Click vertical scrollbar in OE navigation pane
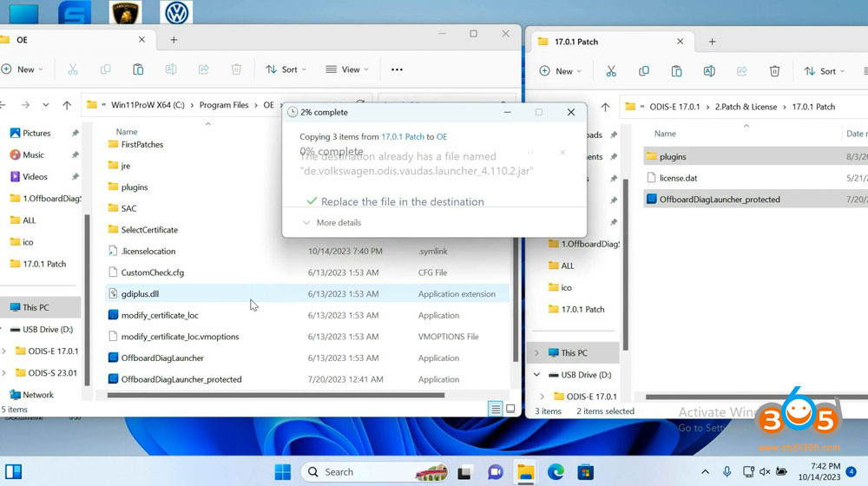This screenshot has width=868, height=486. [x=87, y=299]
